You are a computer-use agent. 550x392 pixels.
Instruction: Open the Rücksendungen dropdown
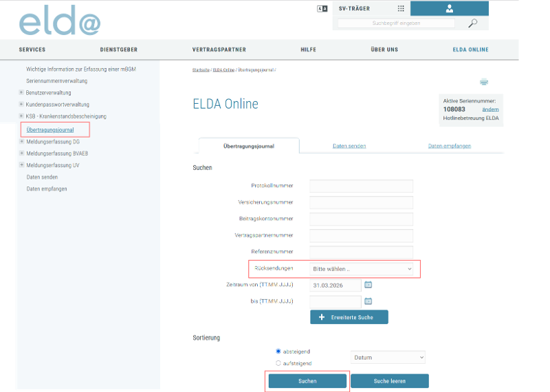coord(362,269)
